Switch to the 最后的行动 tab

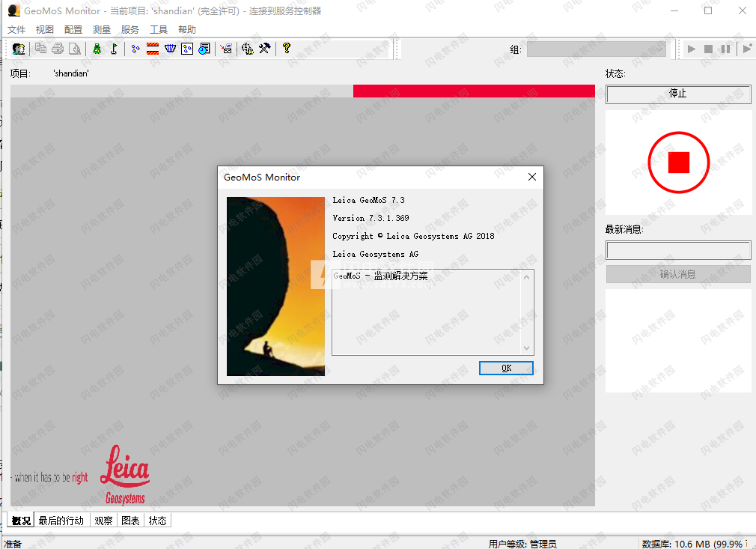pos(61,521)
